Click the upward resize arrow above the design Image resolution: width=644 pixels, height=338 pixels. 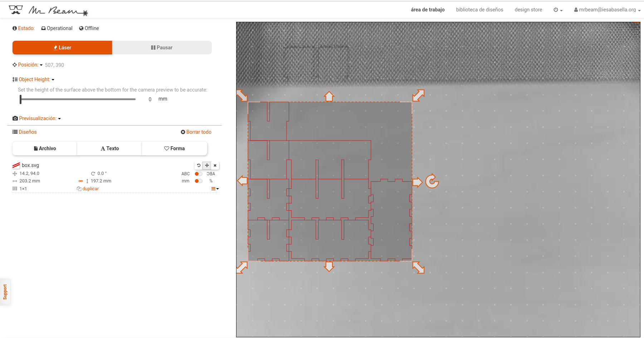329,96
